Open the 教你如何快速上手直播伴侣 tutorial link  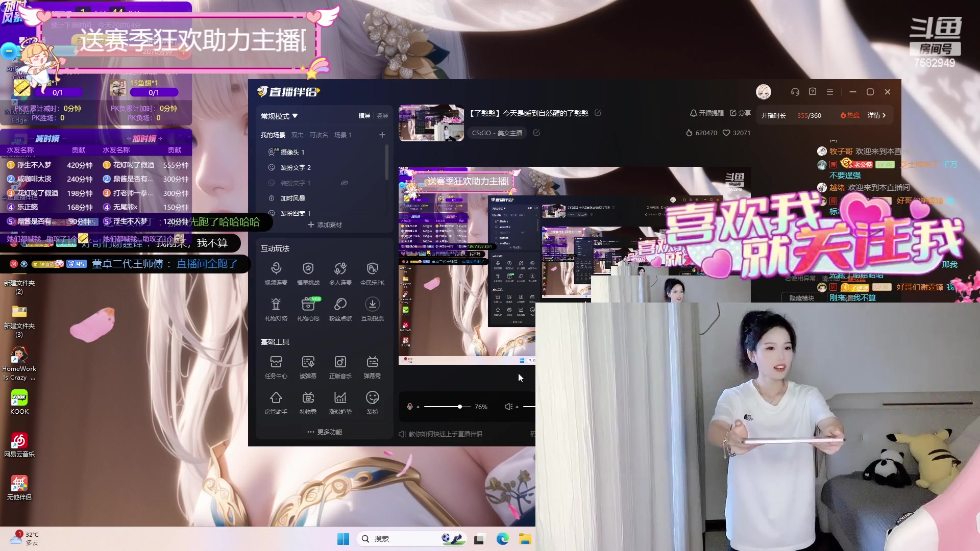[x=440, y=434]
